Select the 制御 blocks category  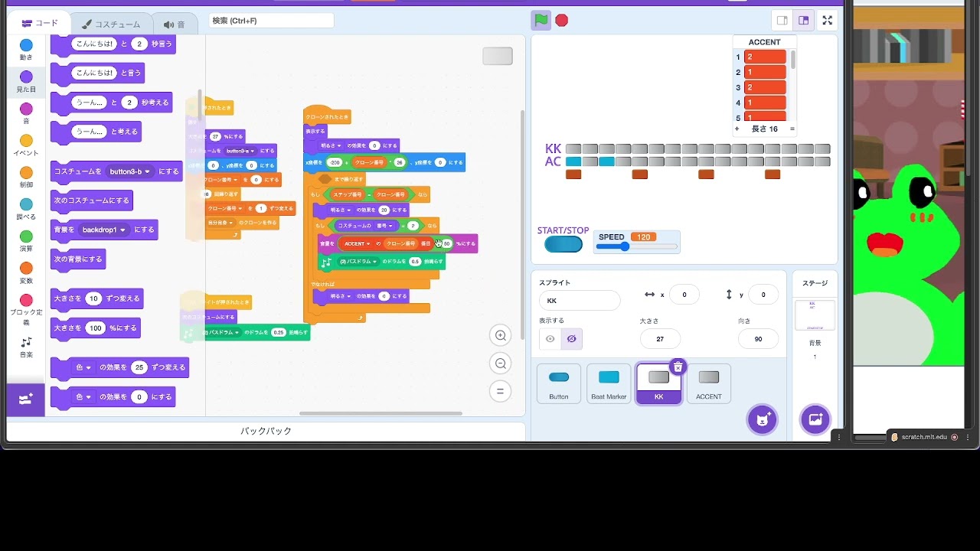pyautogui.click(x=26, y=178)
